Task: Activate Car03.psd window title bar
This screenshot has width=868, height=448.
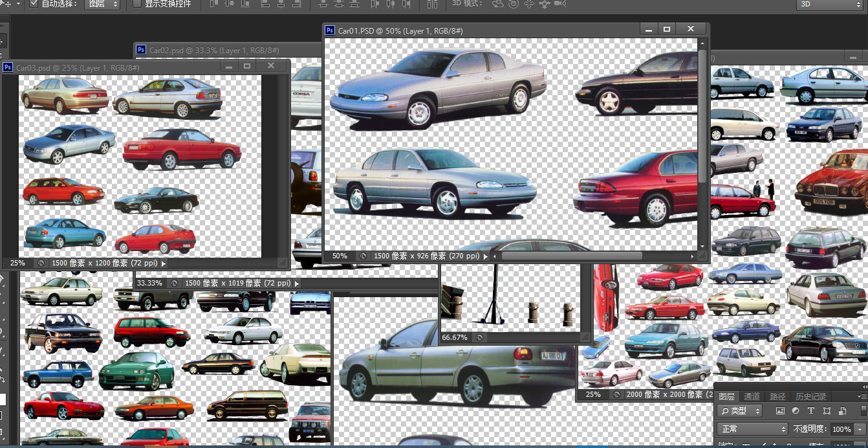Action: [x=146, y=67]
